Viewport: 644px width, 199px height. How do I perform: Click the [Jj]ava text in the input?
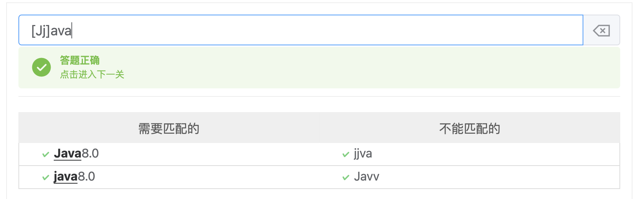click(51, 31)
